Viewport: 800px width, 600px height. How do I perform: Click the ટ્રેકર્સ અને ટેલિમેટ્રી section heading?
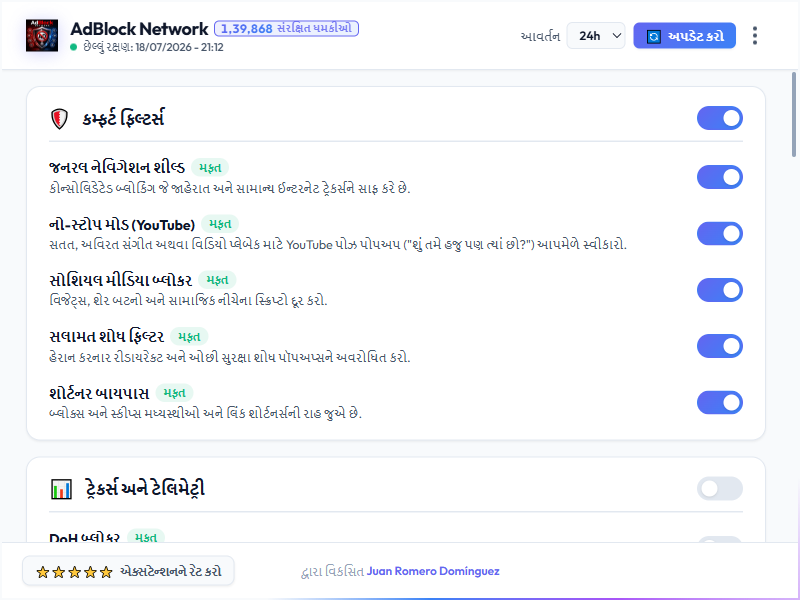point(145,489)
